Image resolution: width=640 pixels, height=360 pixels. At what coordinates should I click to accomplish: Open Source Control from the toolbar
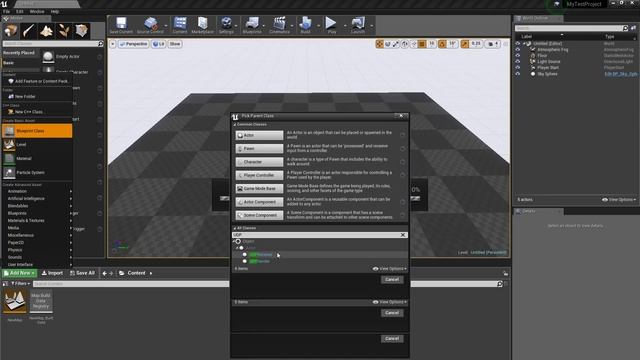[150, 25]
